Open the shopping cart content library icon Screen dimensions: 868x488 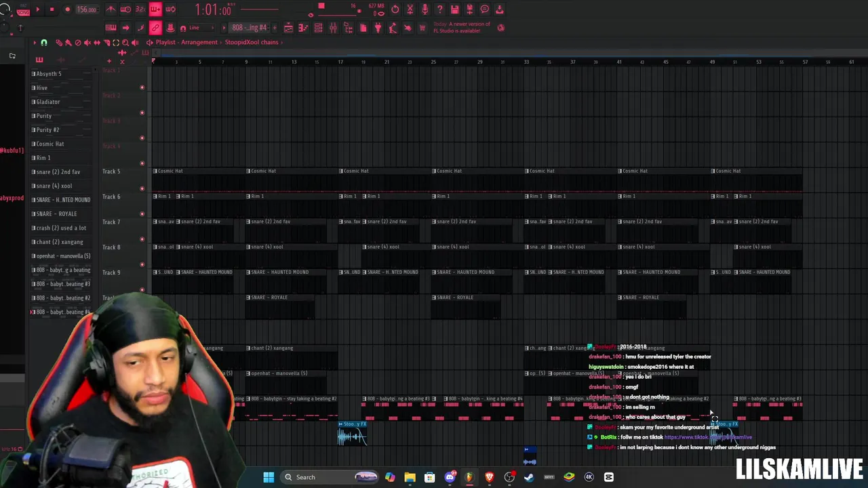(x=422, y=28)
